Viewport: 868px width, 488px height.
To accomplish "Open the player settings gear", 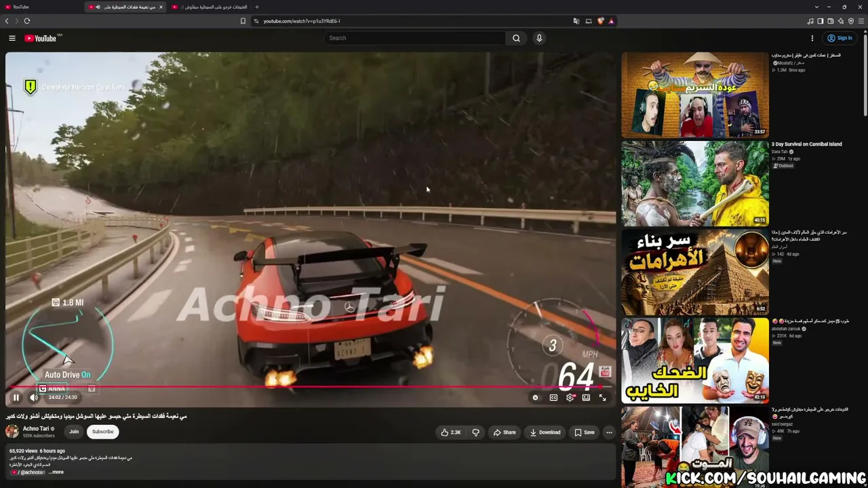I will tap(570, 398).
